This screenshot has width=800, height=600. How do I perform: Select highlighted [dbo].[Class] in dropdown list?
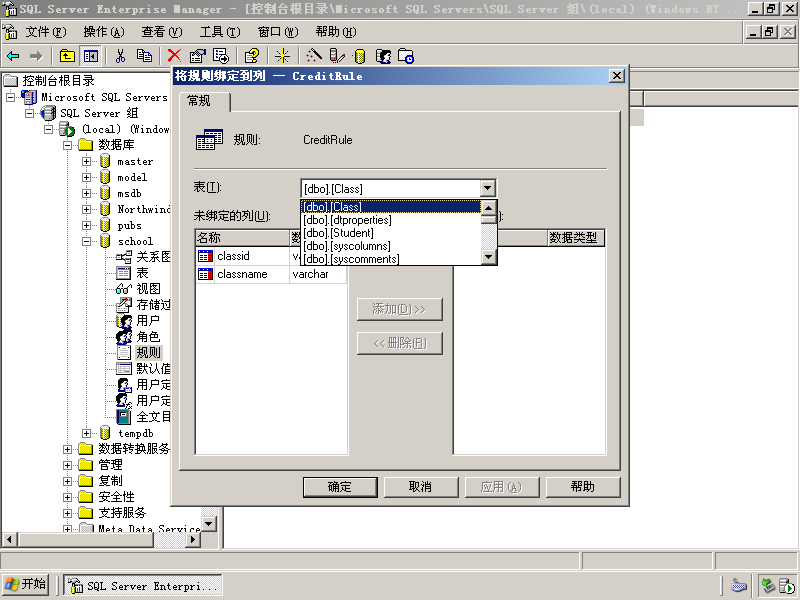391,207
